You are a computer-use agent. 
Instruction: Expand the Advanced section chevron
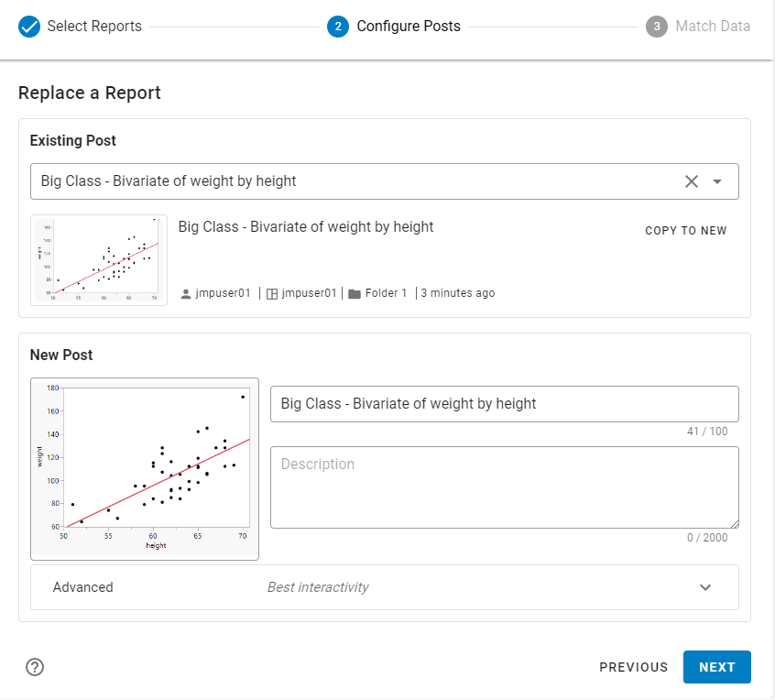(x=704, y=587)
